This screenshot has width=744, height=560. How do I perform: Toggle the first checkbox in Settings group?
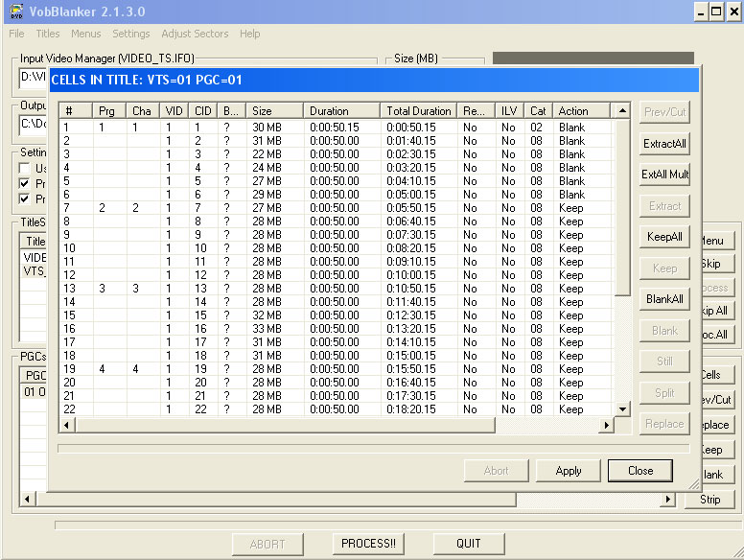point(26,169)
